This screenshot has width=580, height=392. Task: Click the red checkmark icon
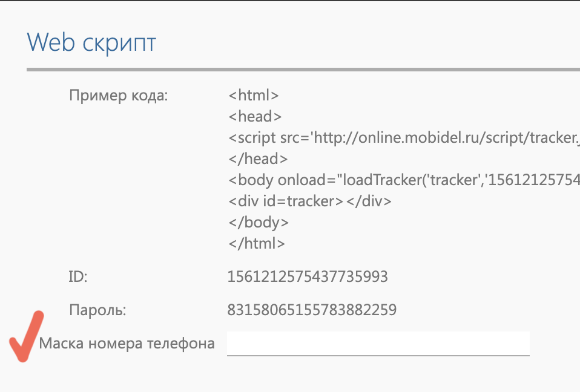(x=25, y=338)
